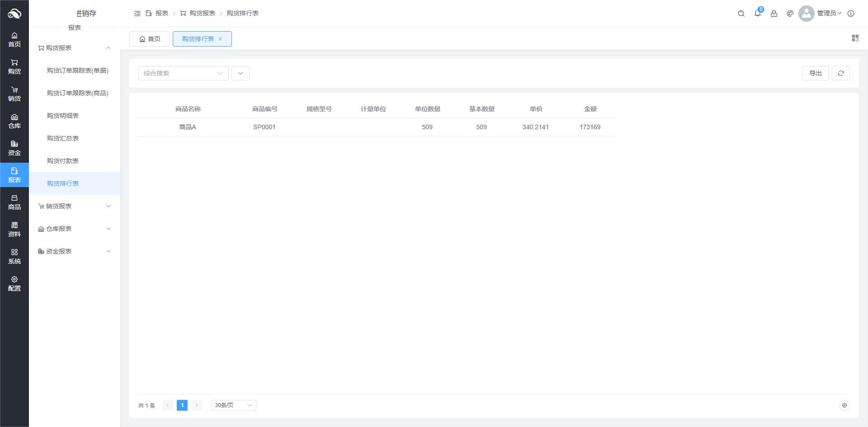The height and width of the screenshot is (427, 868).
Task: Open the 30条/页 page size dropdown
Action: [x=233, y=405]
